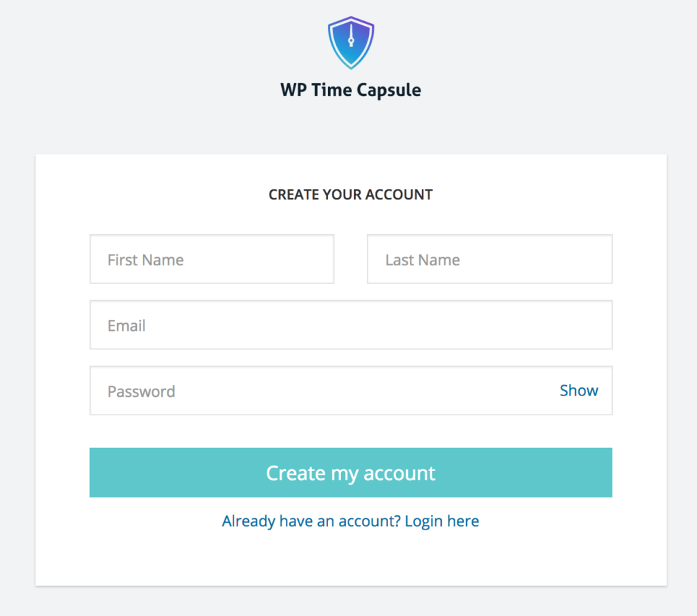Click the First Name placeholder text
This screenshot has width=697, height=616.
146,260
